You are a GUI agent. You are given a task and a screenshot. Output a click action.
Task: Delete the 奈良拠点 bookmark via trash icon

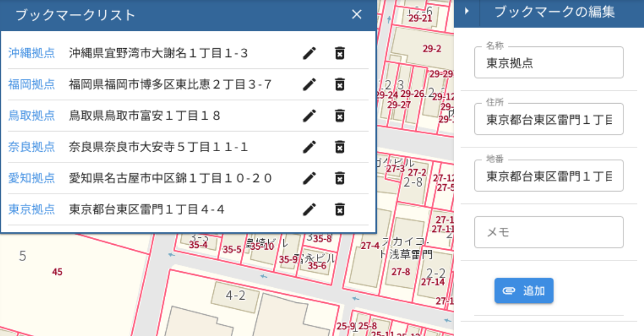(x=339, y=147)
